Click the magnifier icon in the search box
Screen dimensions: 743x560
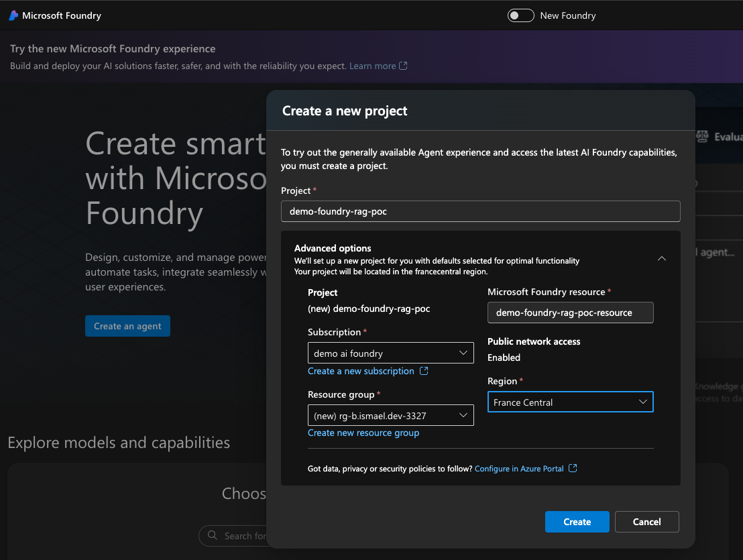coord(211,536)
